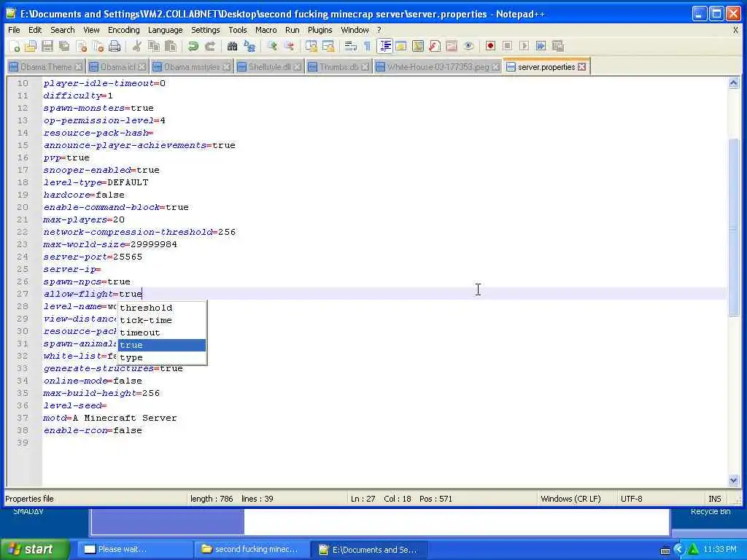Switch to the Obama Theme tab
The image size is (747, 560).
coord(46,67)
